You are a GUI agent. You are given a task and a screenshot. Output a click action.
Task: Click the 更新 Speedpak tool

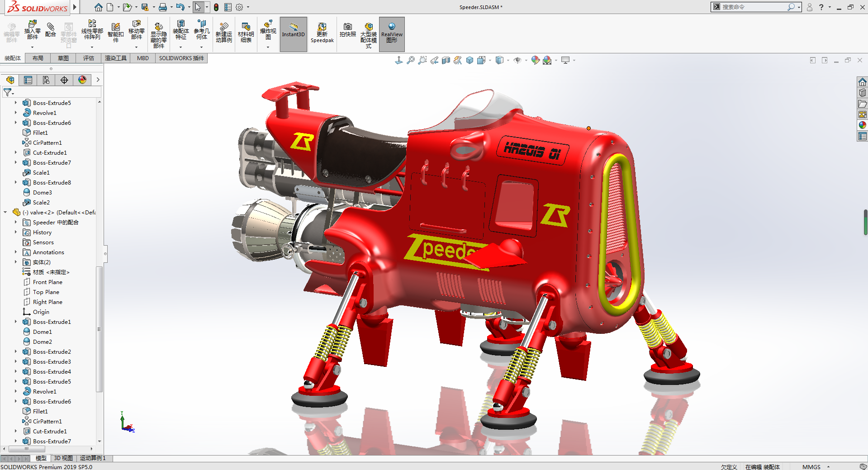tap(322, 33)
